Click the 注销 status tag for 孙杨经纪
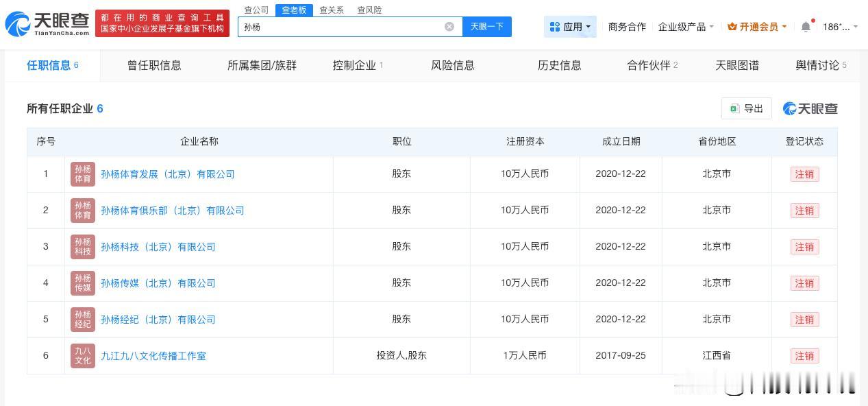 pos(804,320)
